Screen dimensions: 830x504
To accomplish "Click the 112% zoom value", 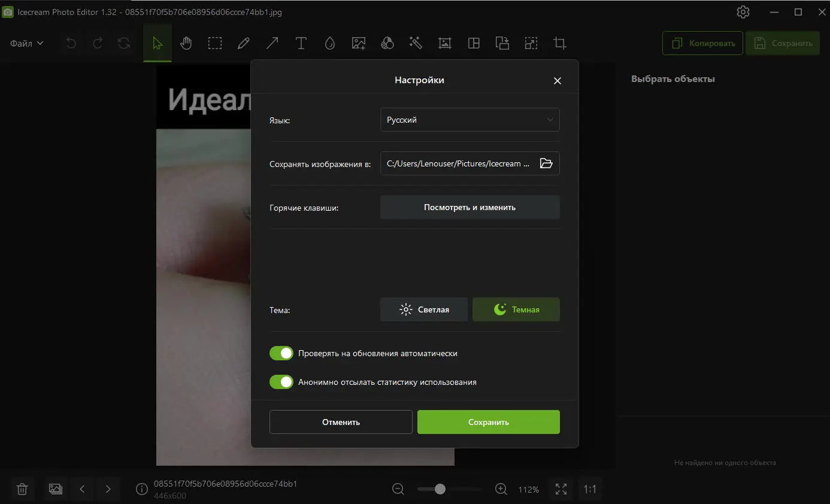I will [529, 490].
